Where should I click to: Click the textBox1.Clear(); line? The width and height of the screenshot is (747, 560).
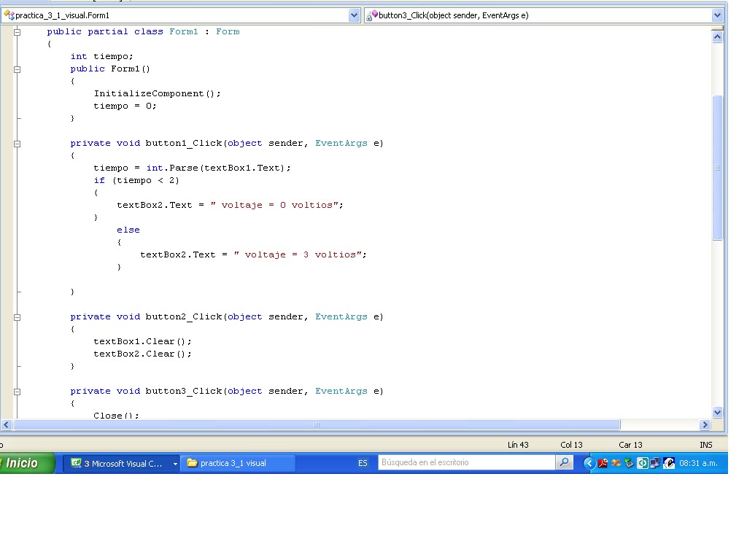click(142, 341)
